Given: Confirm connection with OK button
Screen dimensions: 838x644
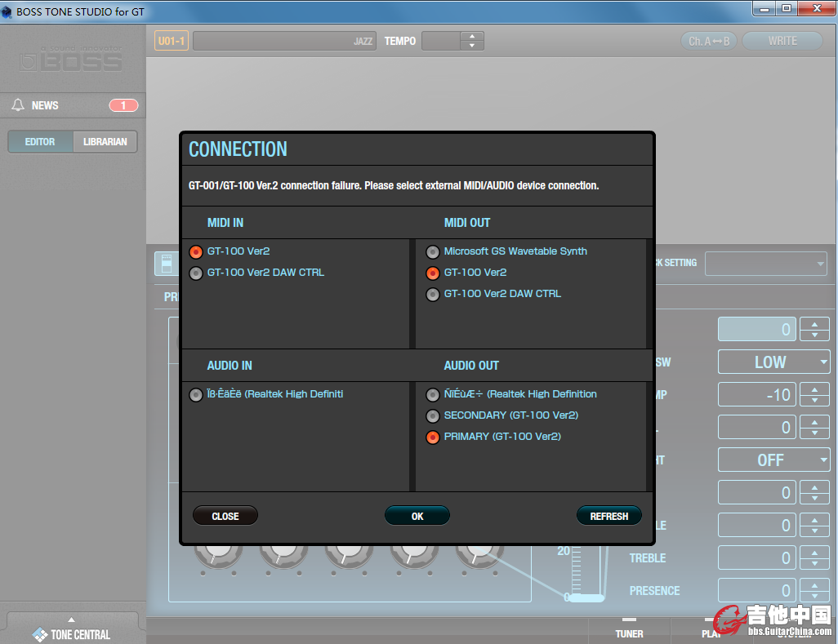Looking at the screenshot, I should [417, 516].
